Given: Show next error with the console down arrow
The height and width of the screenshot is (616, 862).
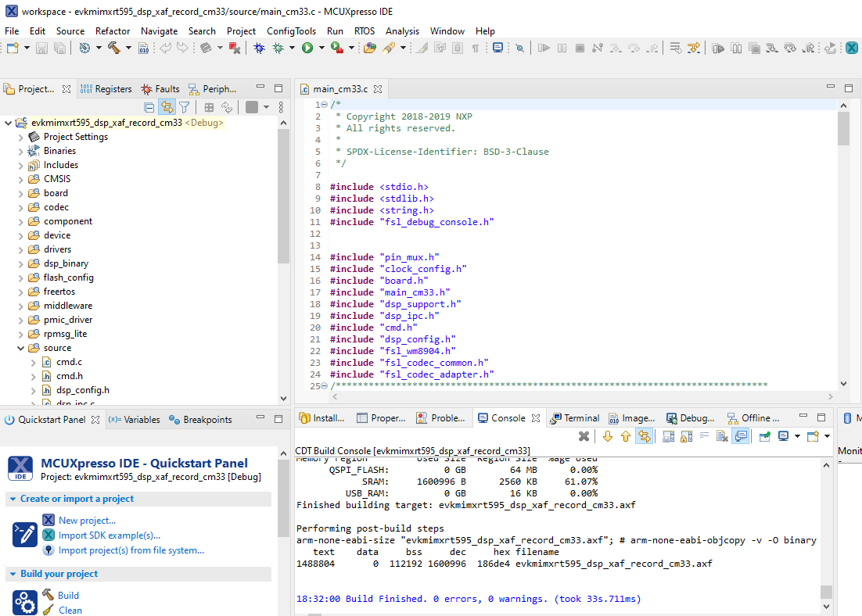Looking at the screenshot, I should (607, 436).
